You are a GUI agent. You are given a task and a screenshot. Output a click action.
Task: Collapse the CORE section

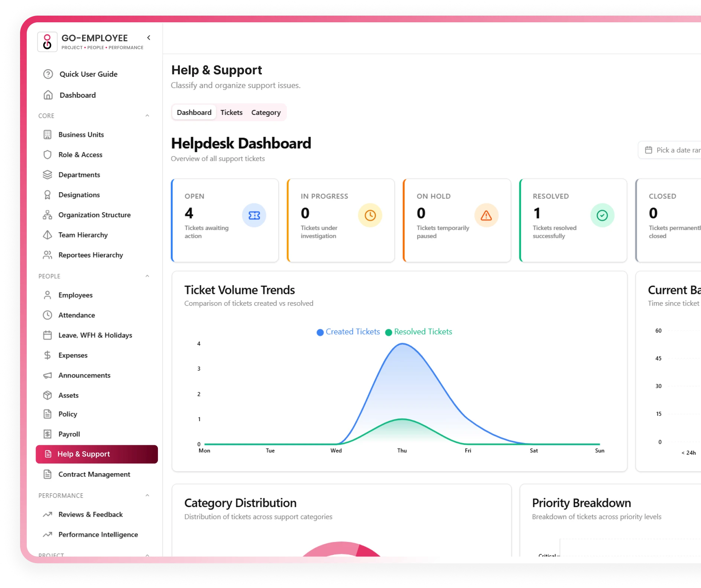pos(147,116)
